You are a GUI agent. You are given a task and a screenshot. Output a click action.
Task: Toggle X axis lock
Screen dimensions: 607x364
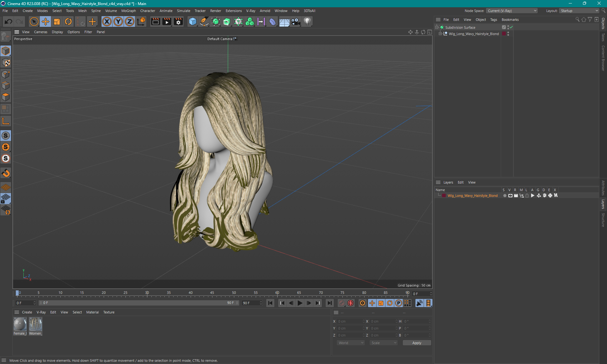tap(107, 21)
